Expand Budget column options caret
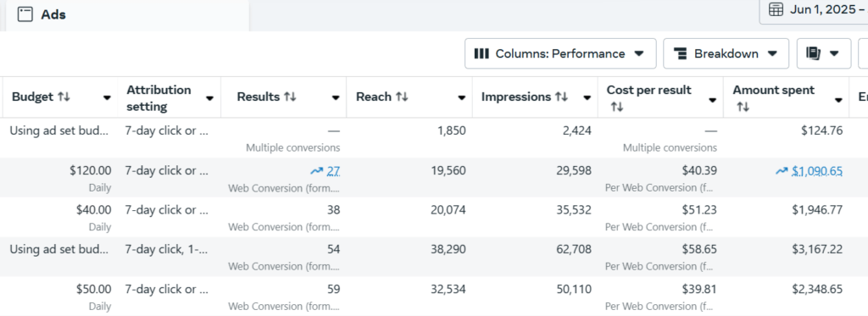868x316 pixels. tap(107, 98)
